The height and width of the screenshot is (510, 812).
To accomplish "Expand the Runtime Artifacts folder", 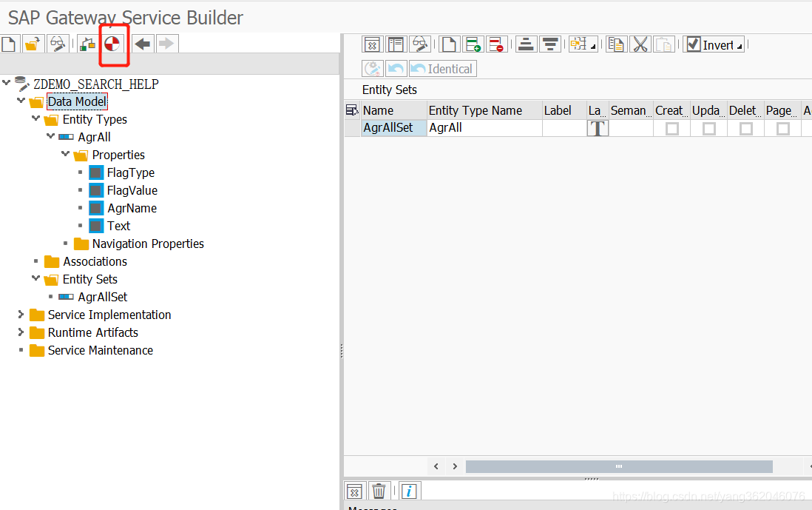I will 21,332.
